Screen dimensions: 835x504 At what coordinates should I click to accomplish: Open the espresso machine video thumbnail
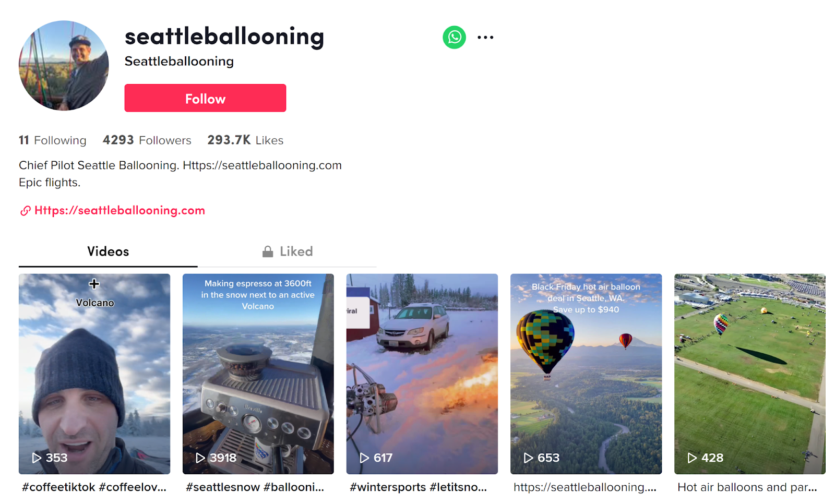click(x=258, y=374)
